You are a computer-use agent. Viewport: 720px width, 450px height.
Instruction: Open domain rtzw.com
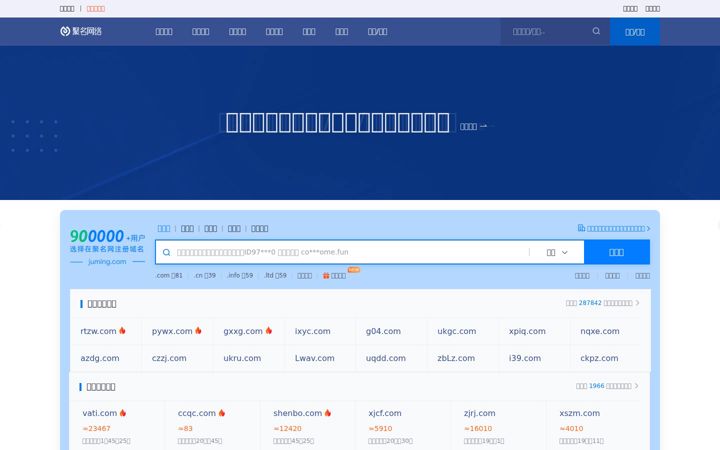(98, 331)
